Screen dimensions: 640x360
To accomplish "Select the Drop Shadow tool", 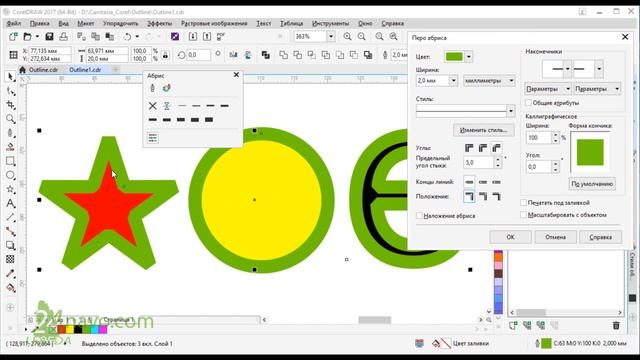I will click(x=10, y=245).
